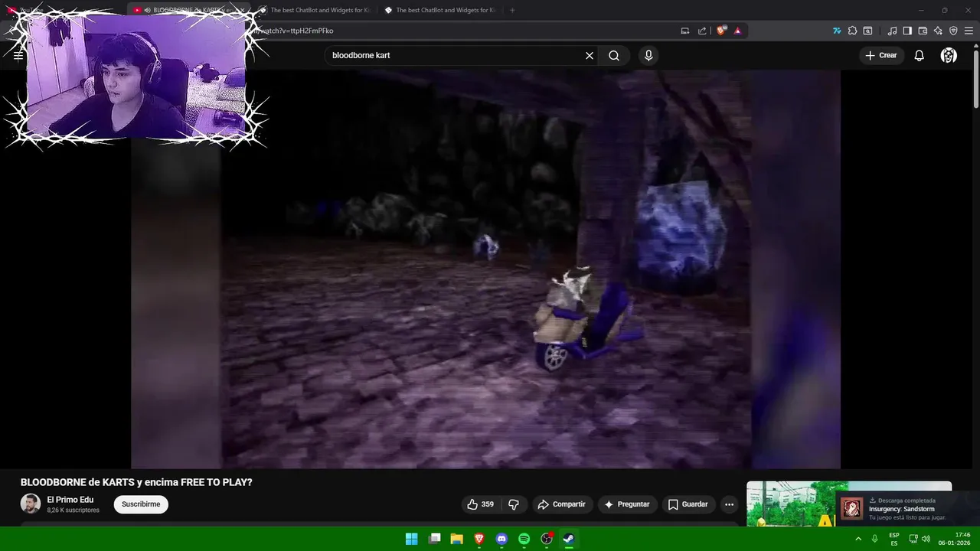Viewport: 980px width, 551px height.
Task: Dislike the video
Action: pyautogui.click(x=514, y=504)
